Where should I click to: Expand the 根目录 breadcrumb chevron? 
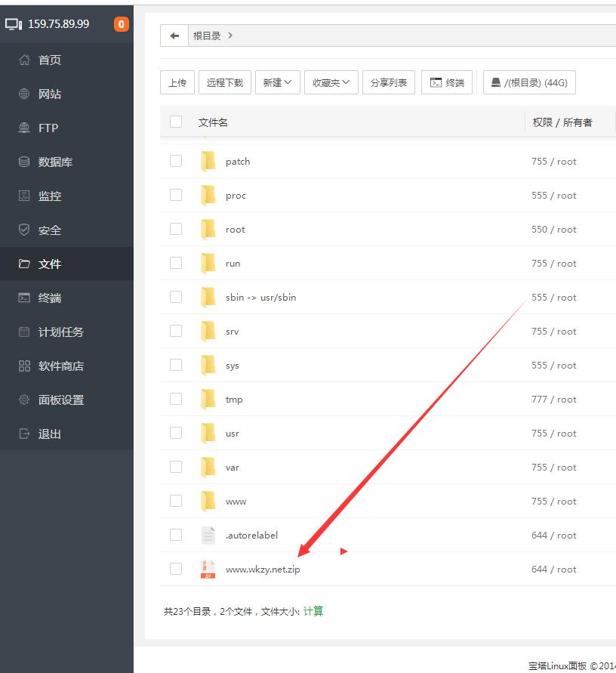point(230,36)
